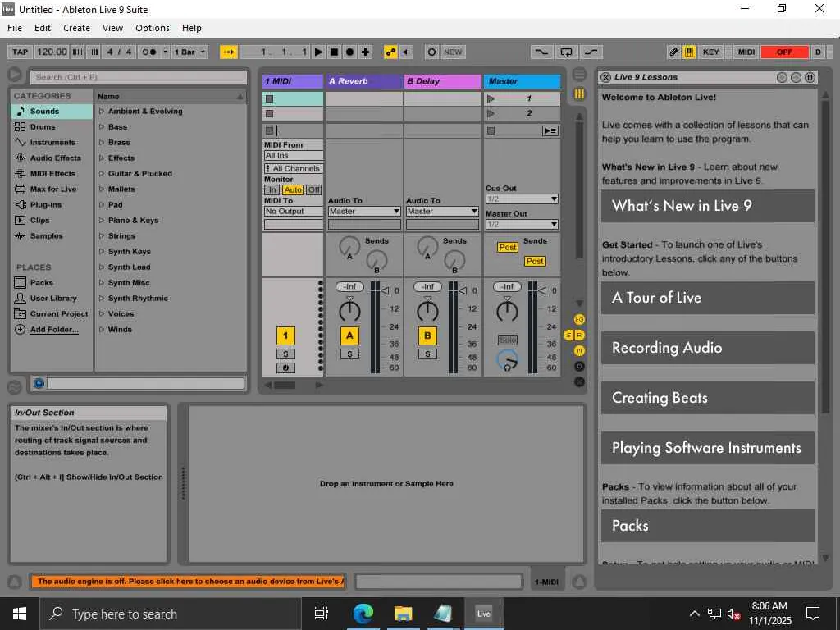
Task: Set Monitor to Auto on MIDI track
Action: (x=293, y=189)
